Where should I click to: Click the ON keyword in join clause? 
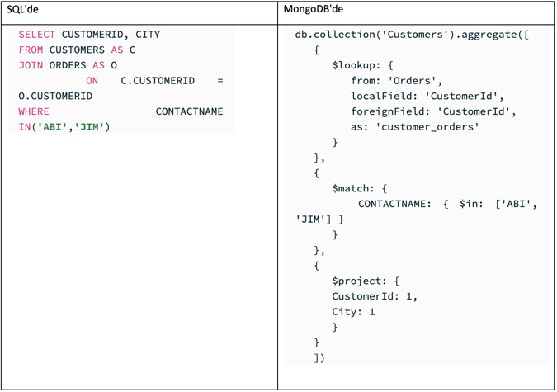92,81
